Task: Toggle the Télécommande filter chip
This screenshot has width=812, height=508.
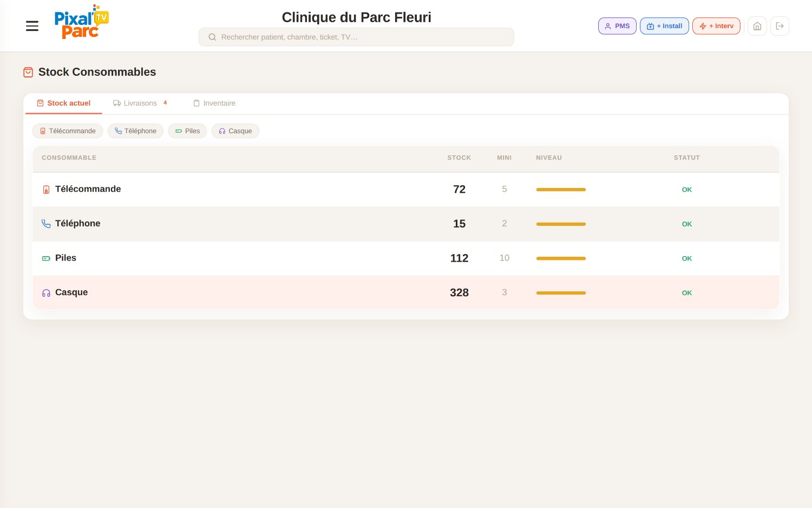Action: [x=68, y=131]
